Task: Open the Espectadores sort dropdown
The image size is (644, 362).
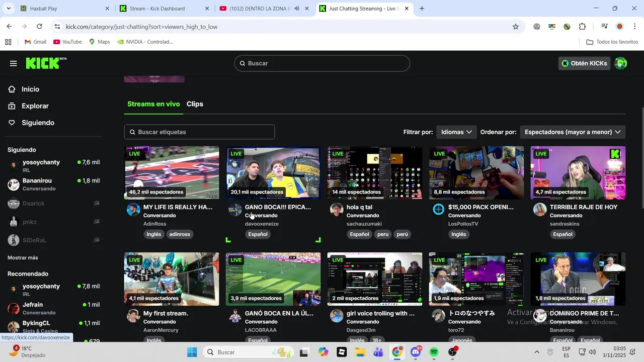Action: 573,132
